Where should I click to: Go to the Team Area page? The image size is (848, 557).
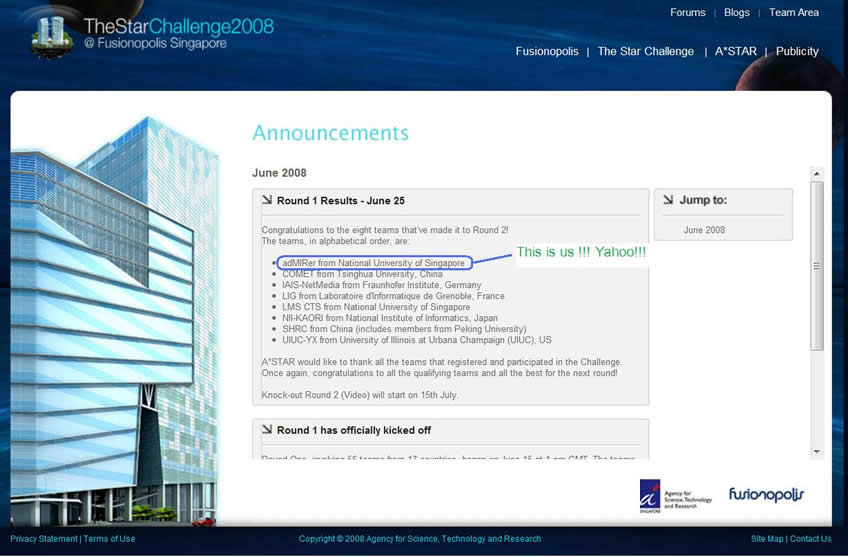click(x=793, y=13)
